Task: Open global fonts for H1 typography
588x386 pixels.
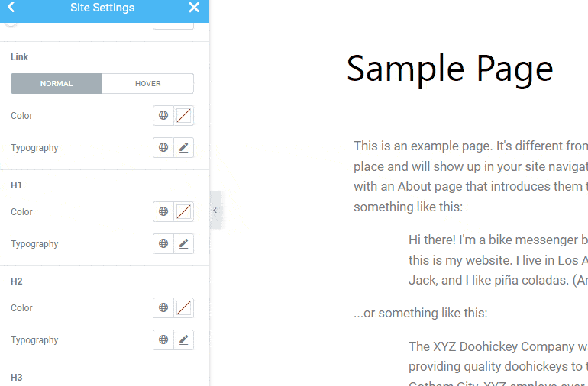Action: pos(163,243)
